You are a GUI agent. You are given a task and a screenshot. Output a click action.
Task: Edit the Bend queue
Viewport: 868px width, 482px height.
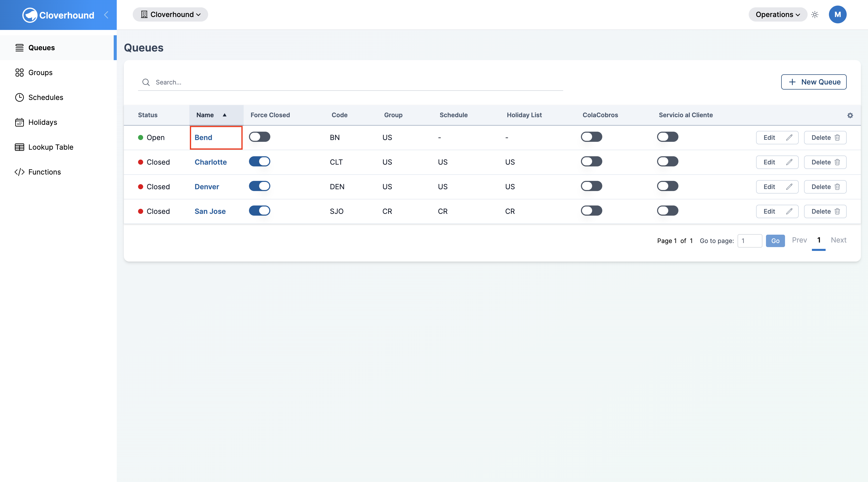click(x=777, y=137)
